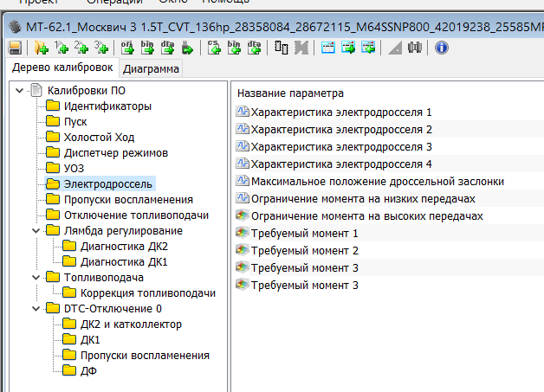This screenshot has height=392, width=544.
Task: Click the 'cs' checksum toolbar icon
Action: [215, 48]
